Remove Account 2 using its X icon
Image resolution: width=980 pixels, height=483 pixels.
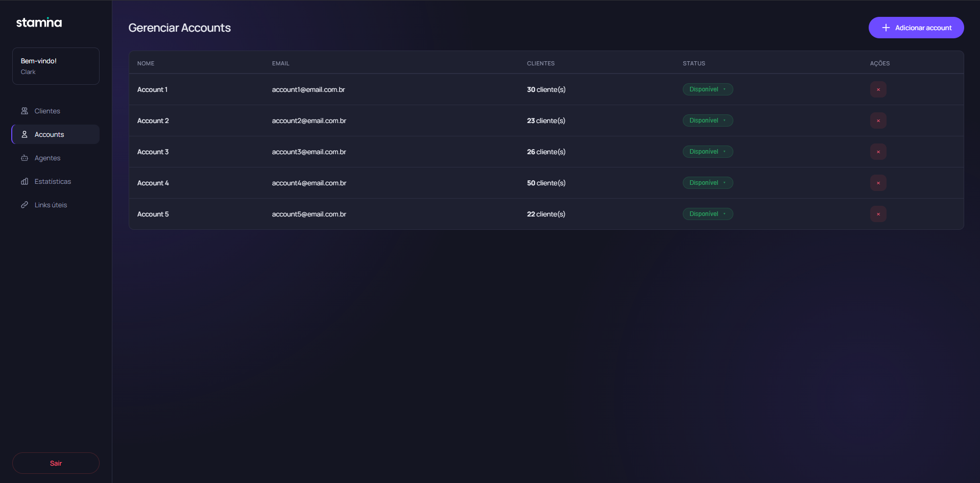(878, 120)
